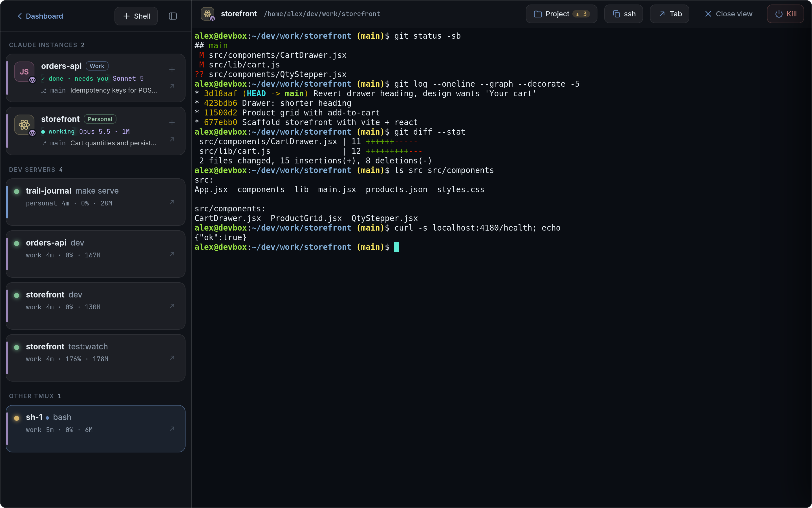The image size is (812, 508).
Task: Click the path /home/alex/dev/work/storefront
Action: coord(322,14)
